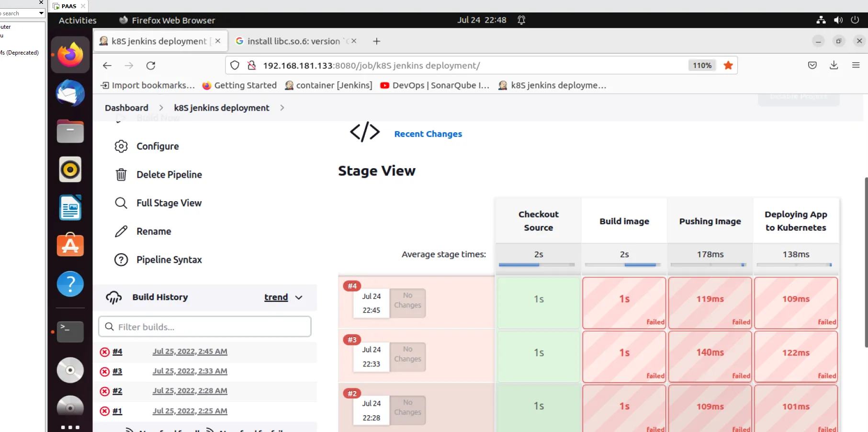Click the Recent Changes link
Viewport: 868px width, 432px height.
pos(428,134)
